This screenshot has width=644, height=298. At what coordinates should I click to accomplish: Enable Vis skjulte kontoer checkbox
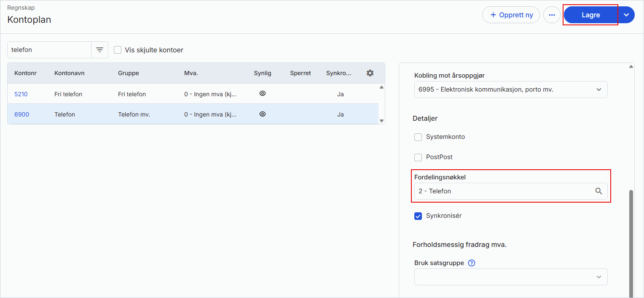[118, 50]
